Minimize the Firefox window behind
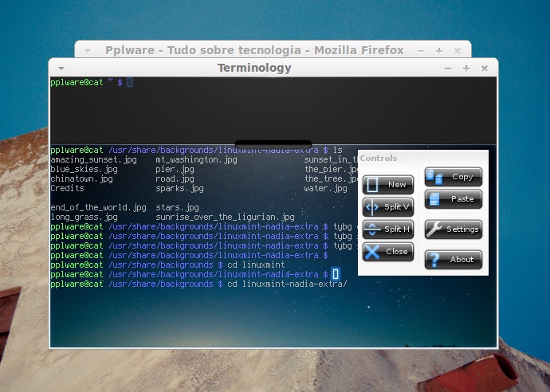 tap(421, 51)
